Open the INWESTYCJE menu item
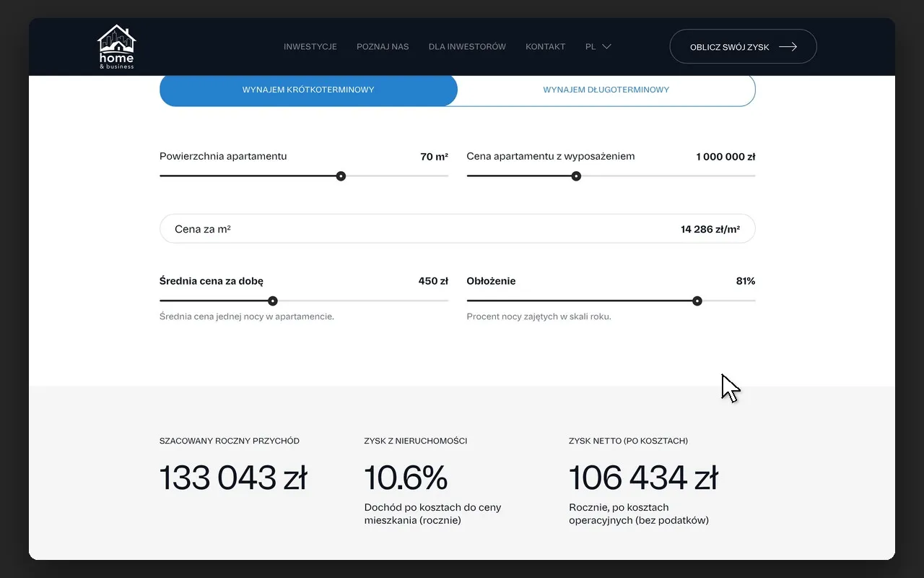This screenshot has width=924, height=578. (x=310, y=47)
